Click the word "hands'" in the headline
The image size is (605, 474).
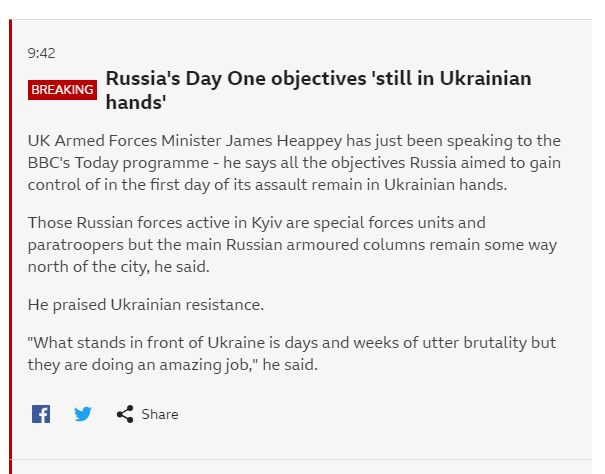pyautogui.click(x=135, y=102)
